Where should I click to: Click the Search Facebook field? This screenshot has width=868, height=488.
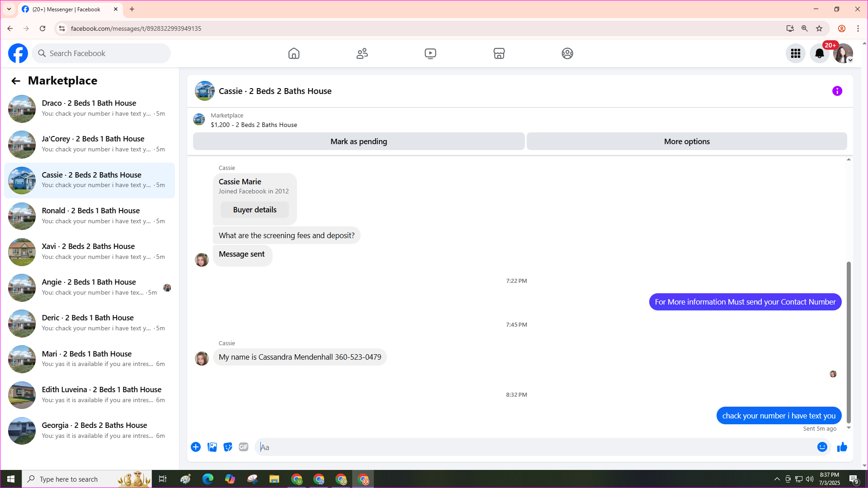coord(102,53)
